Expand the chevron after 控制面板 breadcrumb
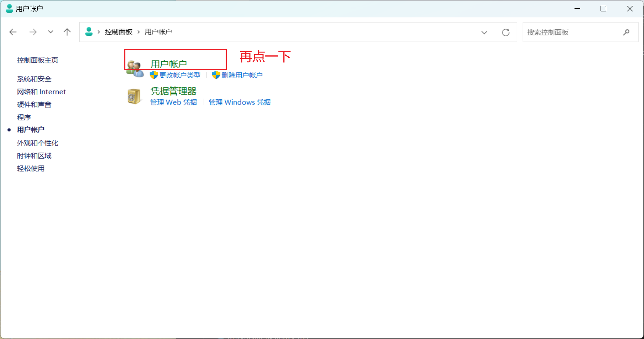 [138, 32]
